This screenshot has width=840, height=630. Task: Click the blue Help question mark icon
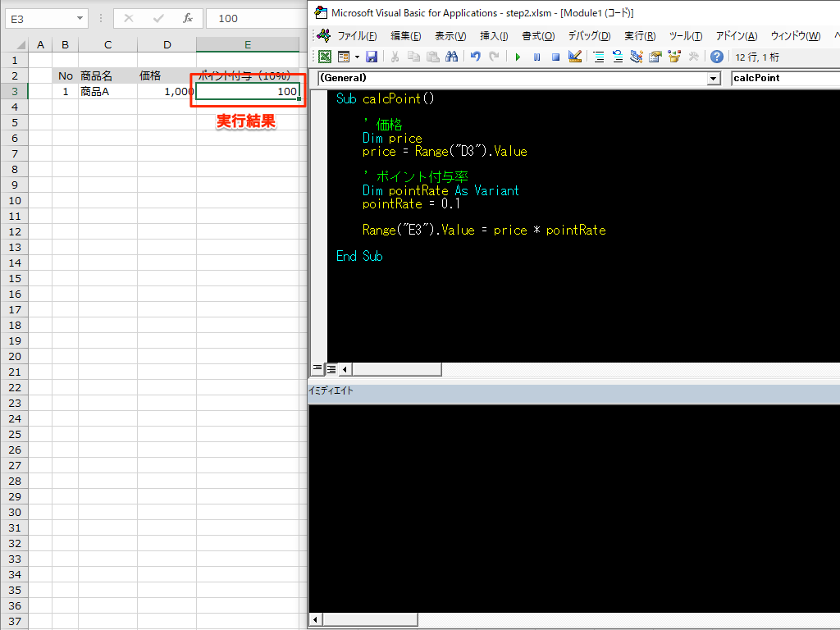tap(717, 57)
